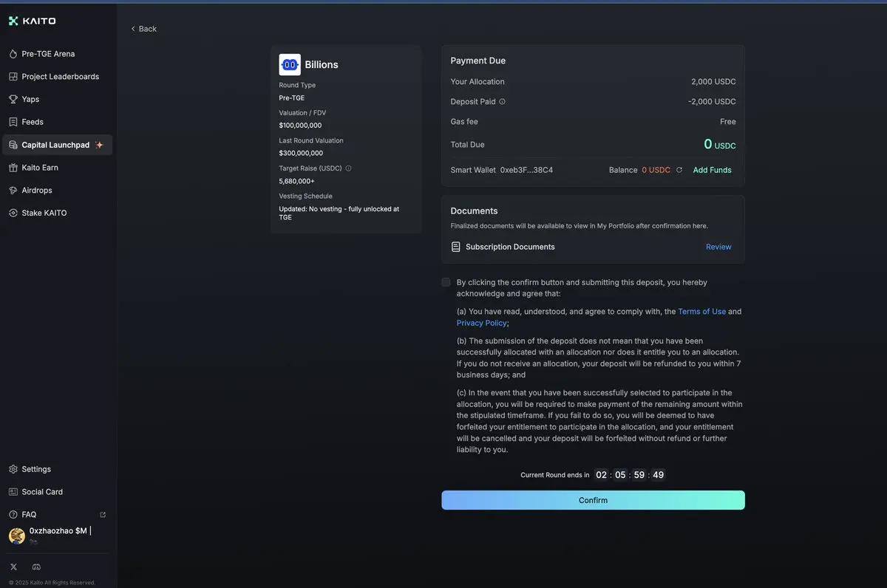The height and width of the screenshot is (588, 887).
Task: Open the X (Twitter) icon link
Action: coord(13,567)
